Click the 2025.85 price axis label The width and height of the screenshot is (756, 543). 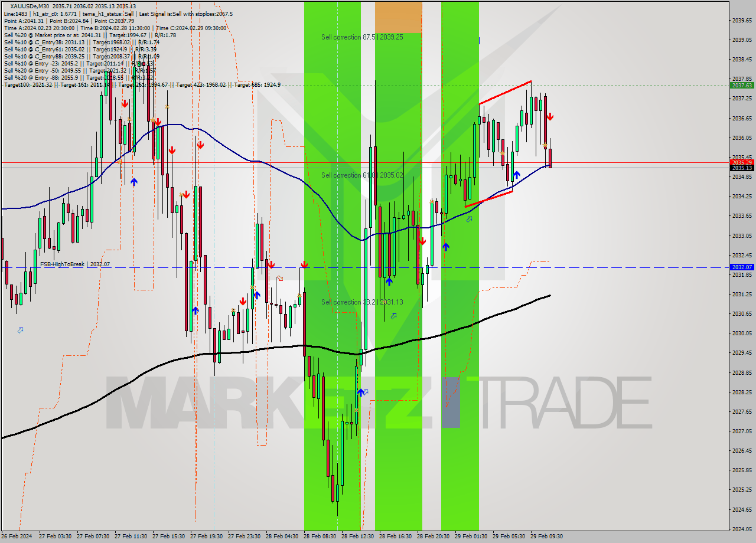(741, 470)
